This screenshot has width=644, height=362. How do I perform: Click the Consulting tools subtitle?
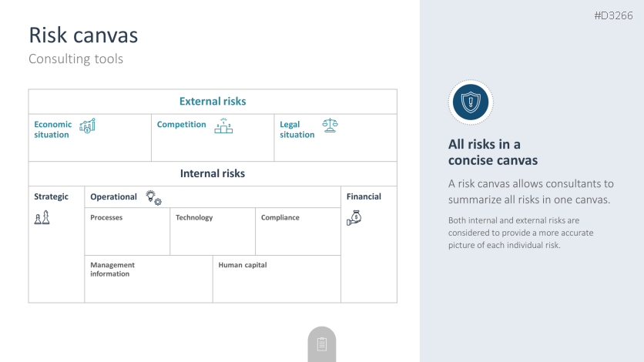[75, 59]
